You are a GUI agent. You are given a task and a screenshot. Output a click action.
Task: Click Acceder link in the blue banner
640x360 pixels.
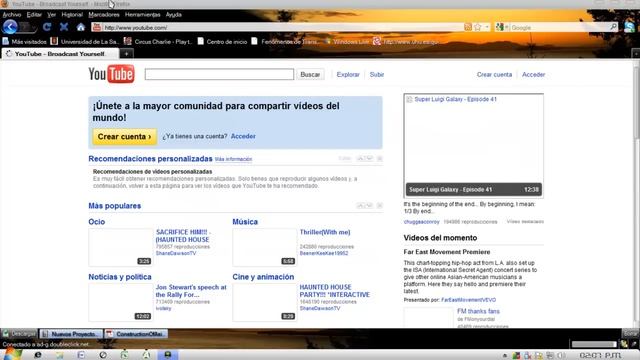[243, 136]
